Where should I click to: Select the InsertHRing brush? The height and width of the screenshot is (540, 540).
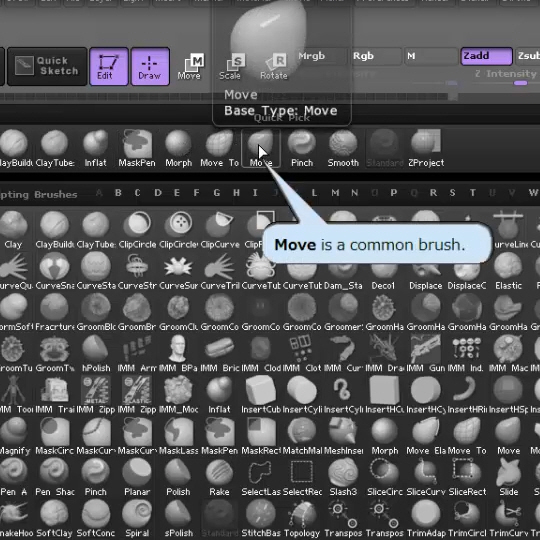click(x=467, y=395)
